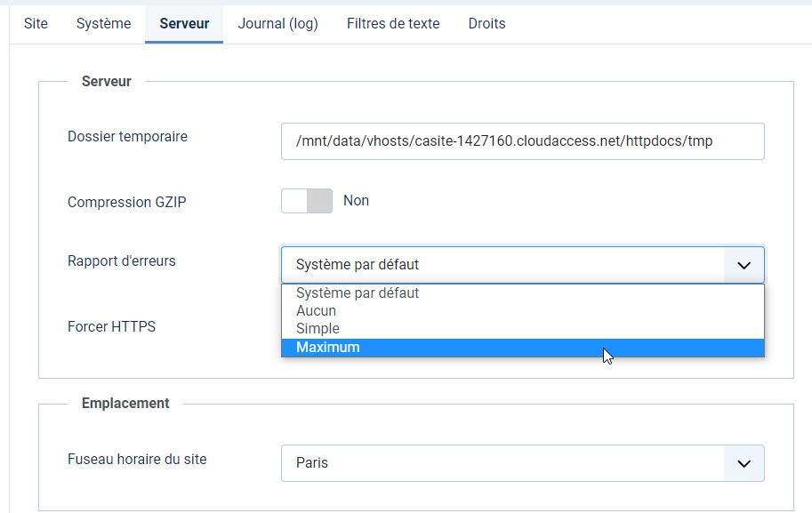This screenshot has height=513, width=812.
Task: Click the Fuseau horaire du site label
Action: [x=137, y=460]
